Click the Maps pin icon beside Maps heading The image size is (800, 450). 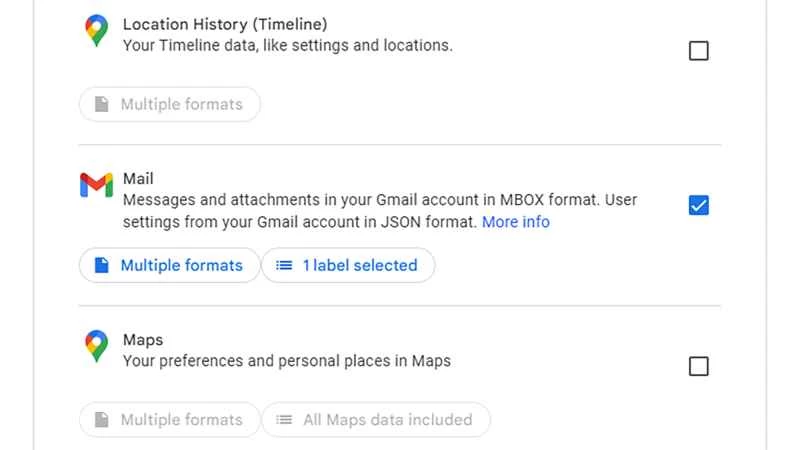[x=96, y=346]
